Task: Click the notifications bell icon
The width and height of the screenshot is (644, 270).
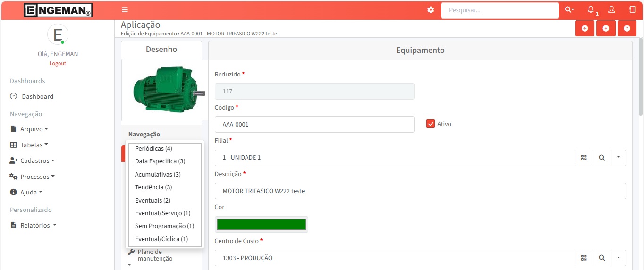Action: pos(591,10)
